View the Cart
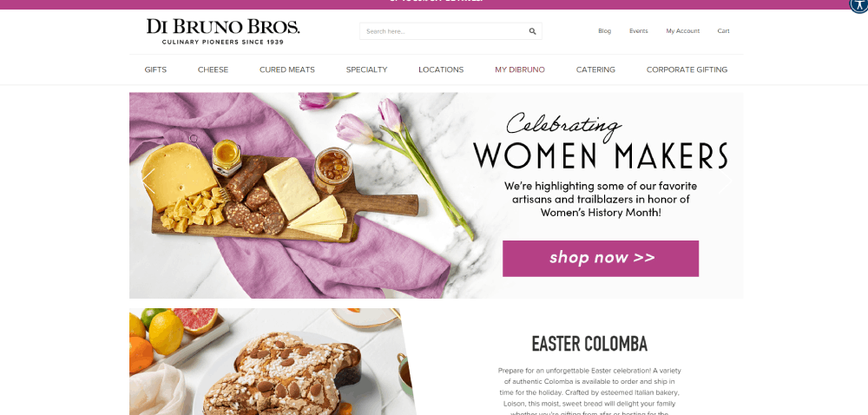 (724, 31)
